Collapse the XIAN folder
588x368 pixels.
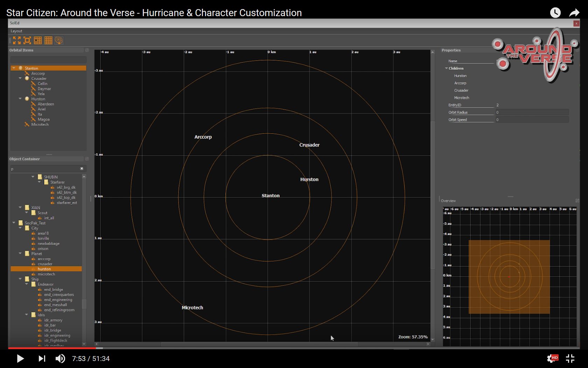20,207
